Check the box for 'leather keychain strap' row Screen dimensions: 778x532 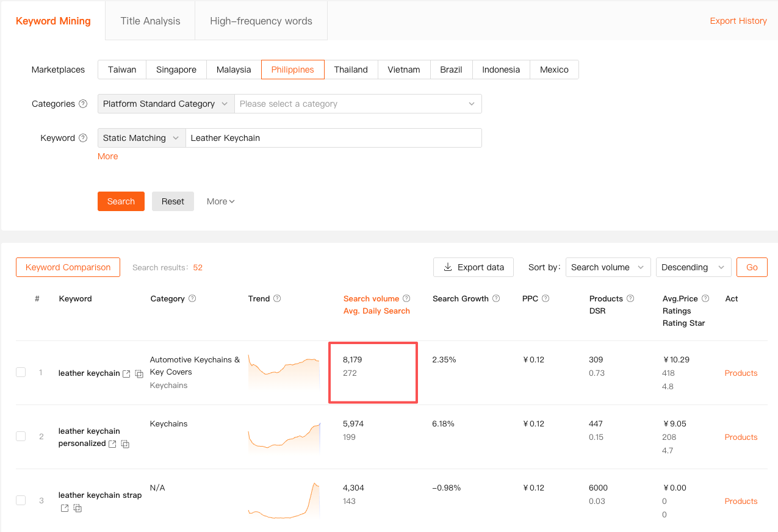point(21,500)
